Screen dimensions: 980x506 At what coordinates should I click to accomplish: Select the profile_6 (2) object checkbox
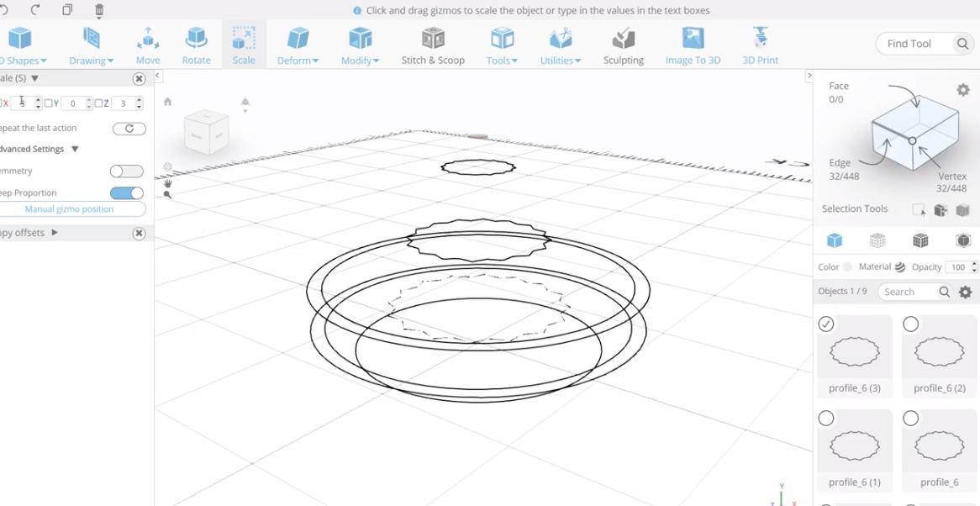click(910, 324)
